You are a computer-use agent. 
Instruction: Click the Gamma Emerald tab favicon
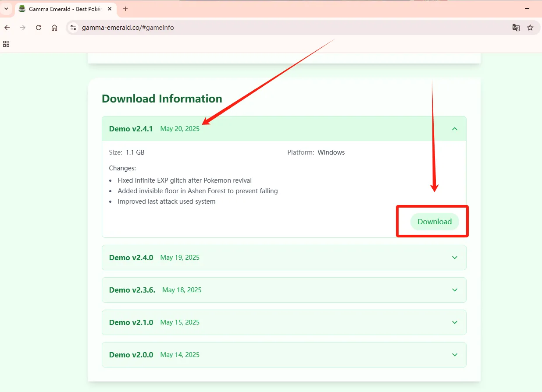click(22, 9)
